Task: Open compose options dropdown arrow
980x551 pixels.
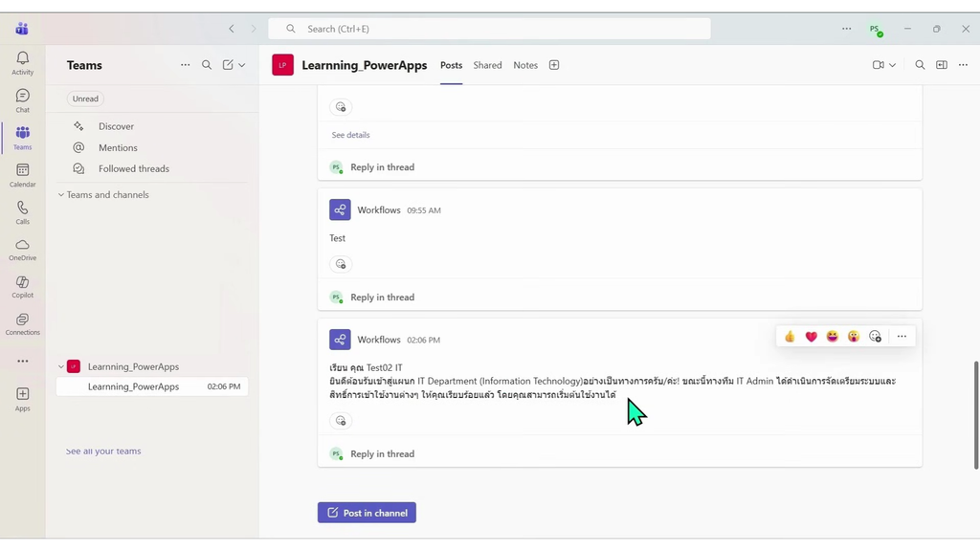Action: [x=242, y=65]
